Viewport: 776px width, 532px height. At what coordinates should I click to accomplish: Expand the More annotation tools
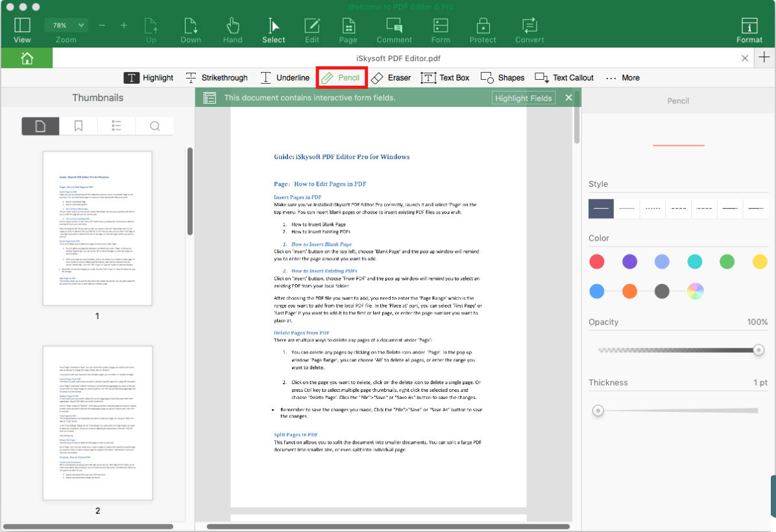(x=622, y=77)
